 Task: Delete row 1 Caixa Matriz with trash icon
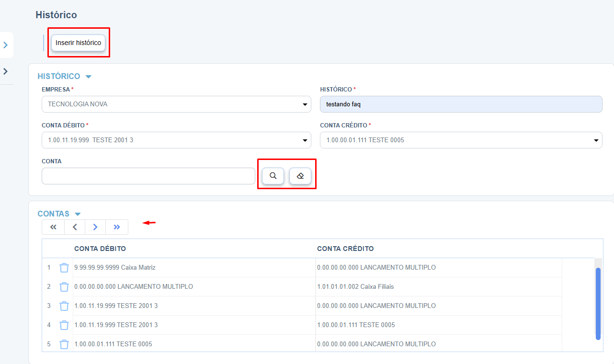(64, 268)
